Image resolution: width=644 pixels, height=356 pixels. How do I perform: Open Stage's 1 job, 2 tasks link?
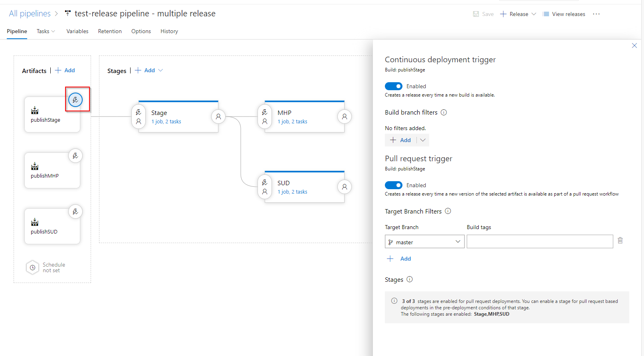click(x=166, y=122)
